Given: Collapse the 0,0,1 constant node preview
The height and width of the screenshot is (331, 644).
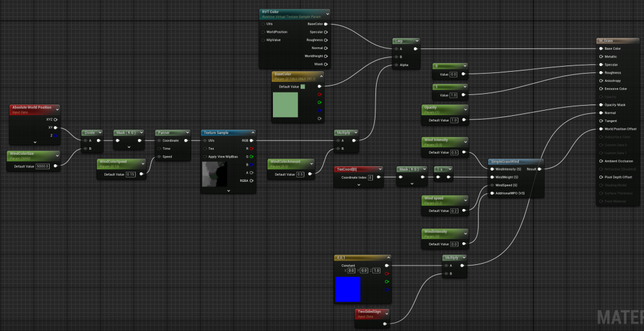Looking at the screenshot, I should (388, 258).
